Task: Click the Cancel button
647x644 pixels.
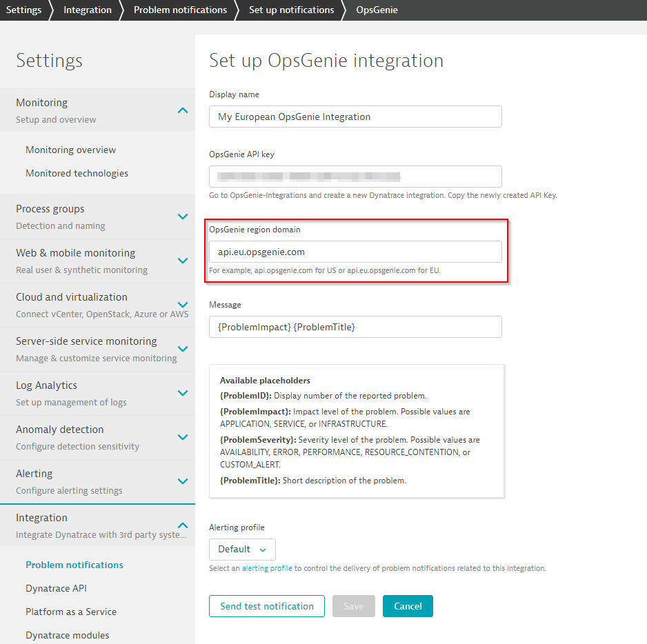Action: coord(408,606)
